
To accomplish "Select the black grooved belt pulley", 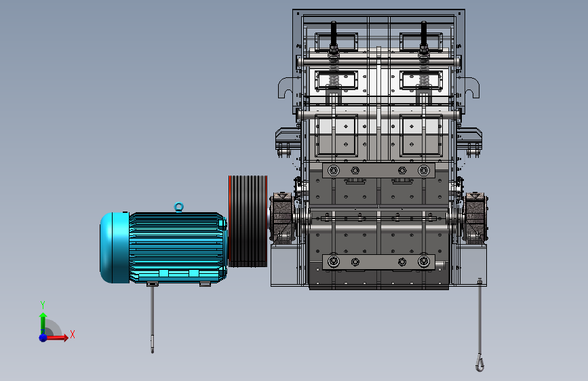I will (x=248, y=221).
